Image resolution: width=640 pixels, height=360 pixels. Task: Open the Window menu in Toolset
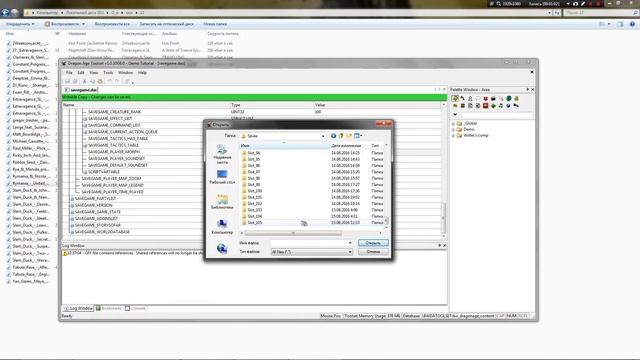(125, 73)
